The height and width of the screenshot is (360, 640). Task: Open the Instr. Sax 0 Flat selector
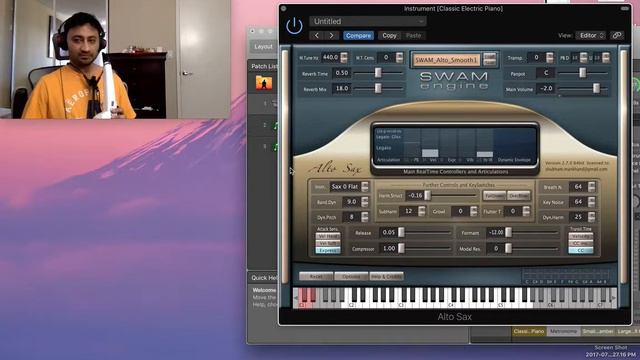coord(349,187)
